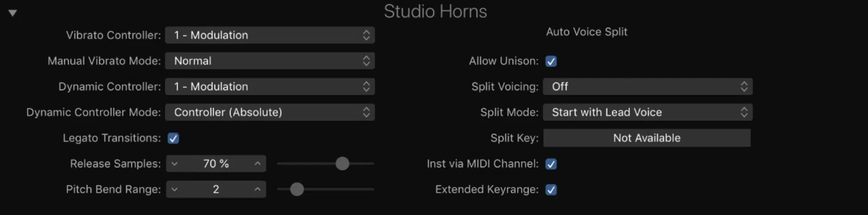Viewport: 868px width, 215px height.
Task: Open Manual Vibrato Mode dropdown
Action: point(270,61)
